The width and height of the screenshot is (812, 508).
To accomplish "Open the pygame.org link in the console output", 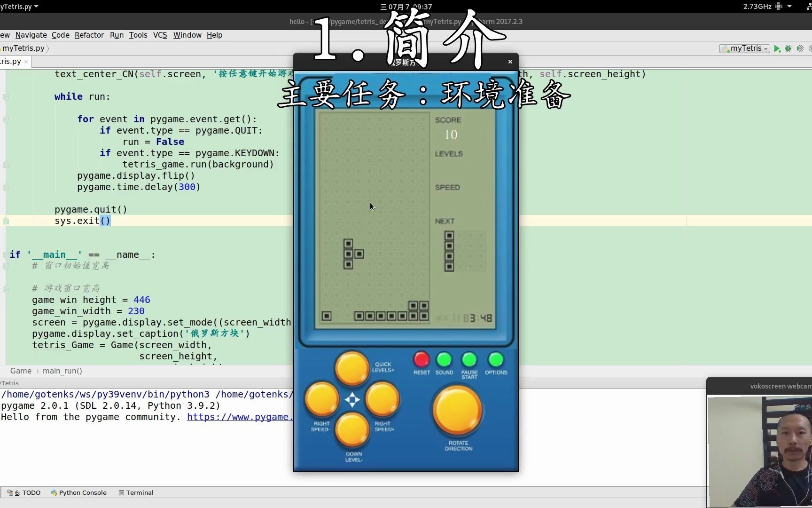I will coord(240,417).
